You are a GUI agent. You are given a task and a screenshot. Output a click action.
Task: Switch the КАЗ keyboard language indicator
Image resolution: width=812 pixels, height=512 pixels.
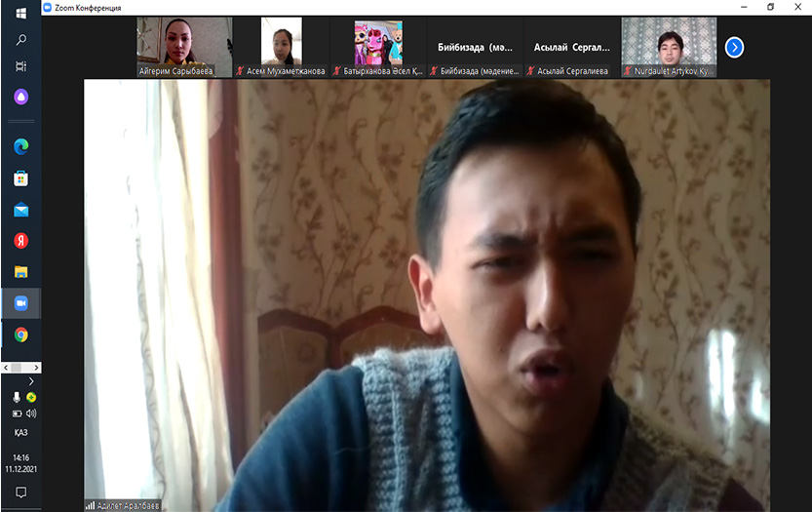pyautogui.click(x=20, y=432)
